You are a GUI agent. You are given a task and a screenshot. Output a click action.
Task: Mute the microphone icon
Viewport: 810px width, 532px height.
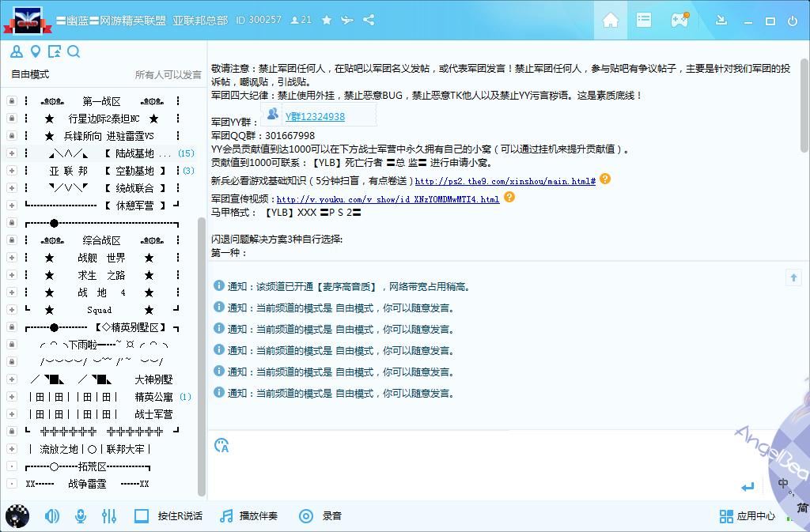81,516
